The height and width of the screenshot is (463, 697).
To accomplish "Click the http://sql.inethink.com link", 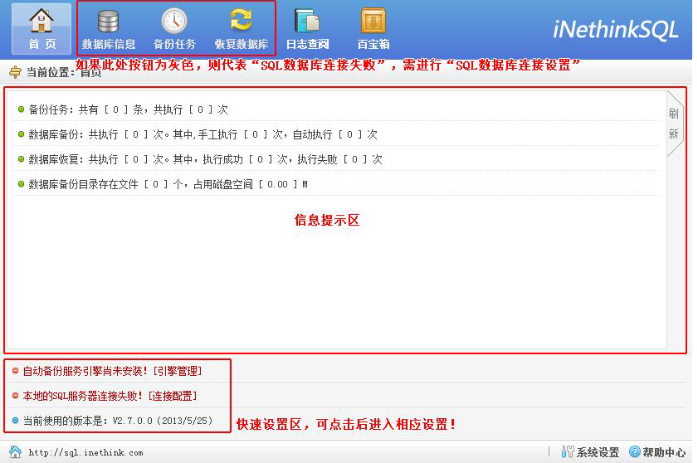I will click(x=86, y=453).
